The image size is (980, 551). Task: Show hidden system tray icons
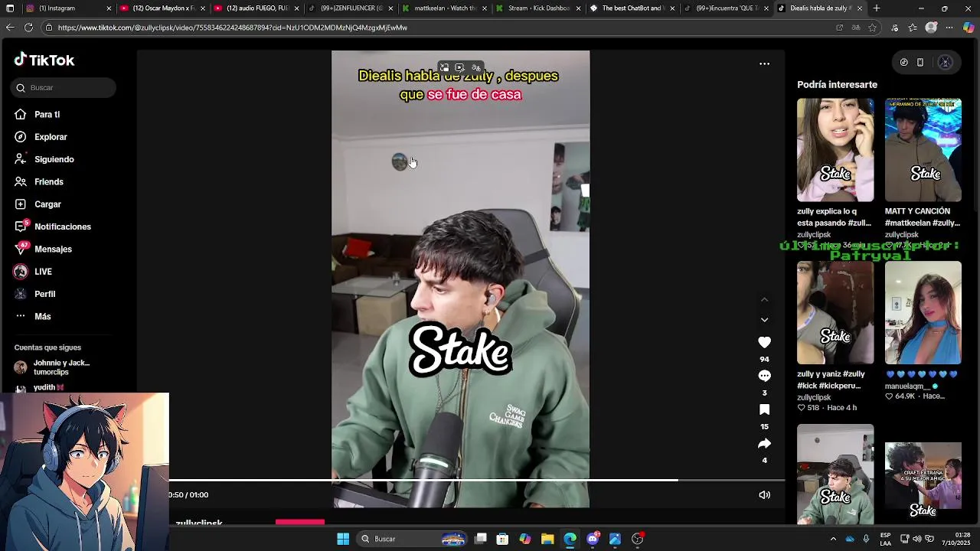[x=833, y=539]
